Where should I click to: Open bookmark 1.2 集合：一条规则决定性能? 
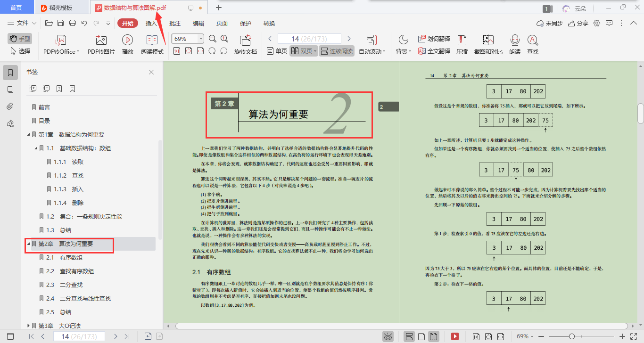coord(84,217)
